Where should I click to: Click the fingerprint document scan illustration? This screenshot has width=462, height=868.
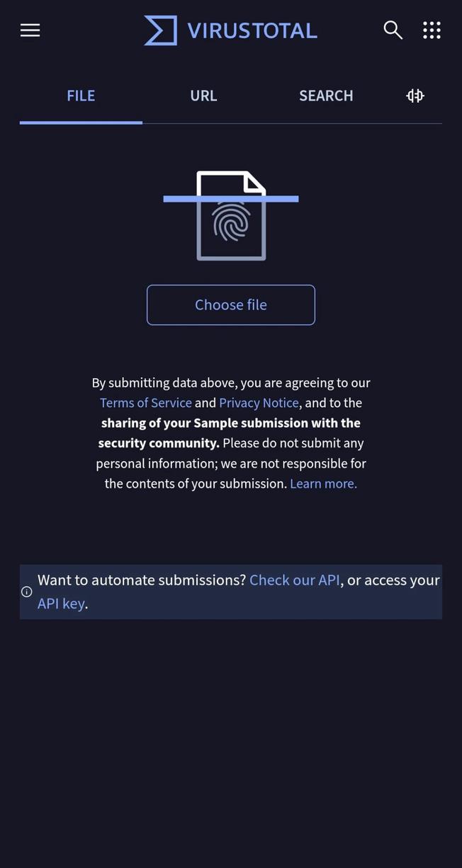tap(230, 215)
